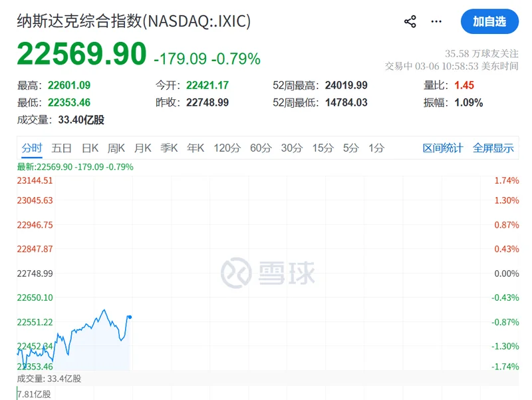Viewport: 532px width, 400px height.
Task: Select the 120分 interval tab
Action: [227, 148]
